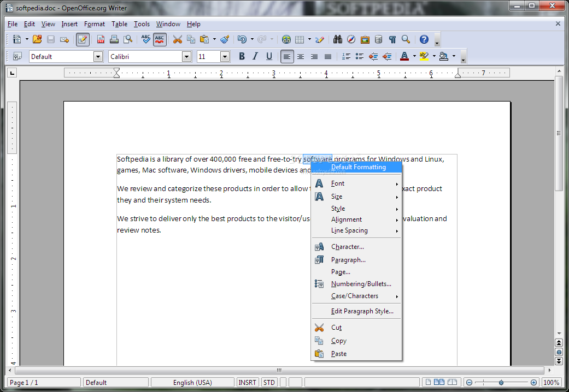569x392 pixels.
Task: Toggle Nonprinting Characters pilcrow icon
Action: coord(392,39)
